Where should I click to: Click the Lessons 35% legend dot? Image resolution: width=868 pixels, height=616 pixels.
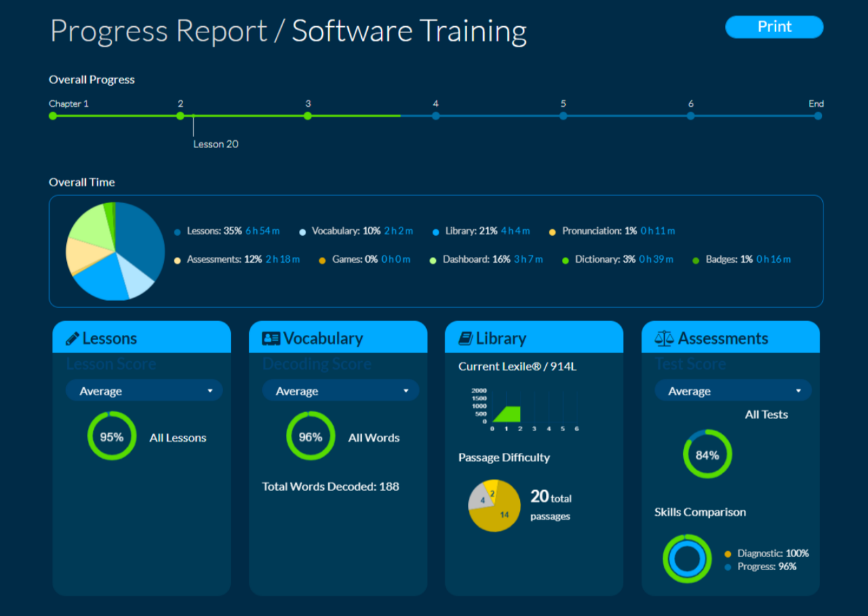click(x=177, y=232)
